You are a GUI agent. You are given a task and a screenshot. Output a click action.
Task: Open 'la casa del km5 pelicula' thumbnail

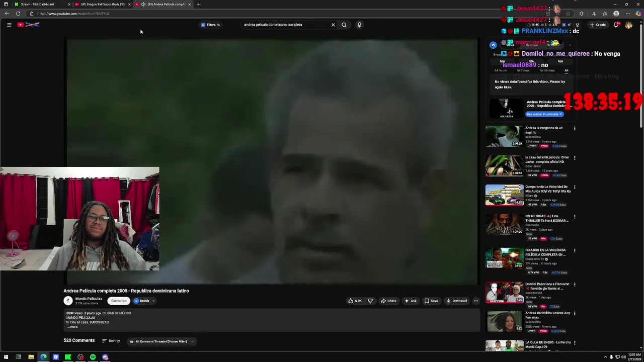point(504,166)
